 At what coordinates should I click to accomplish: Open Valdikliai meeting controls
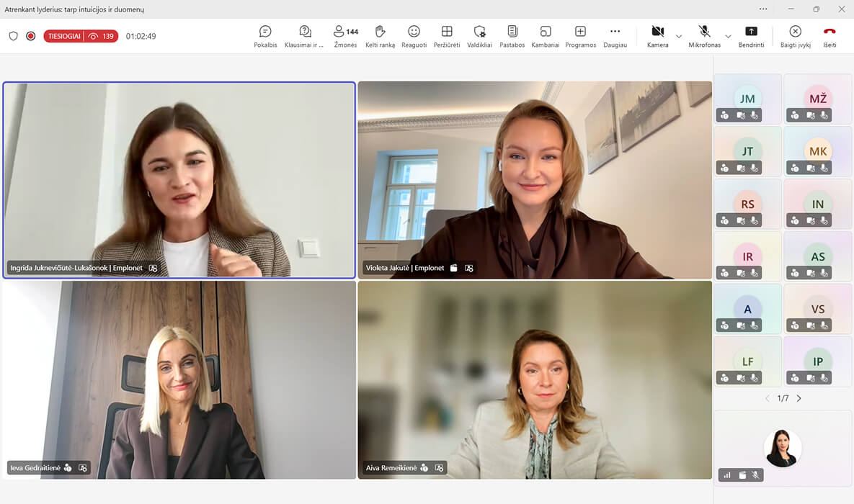coord(479,37)
